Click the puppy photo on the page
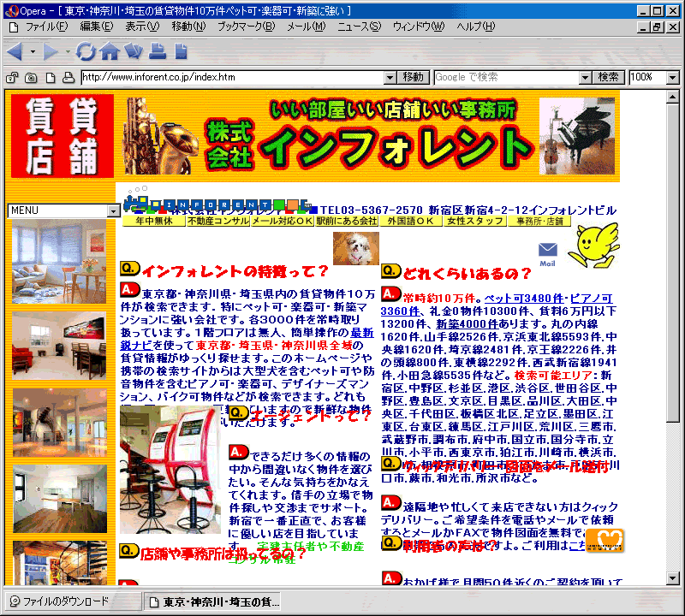This screenshot has width=685, height=616. (356, 248)
